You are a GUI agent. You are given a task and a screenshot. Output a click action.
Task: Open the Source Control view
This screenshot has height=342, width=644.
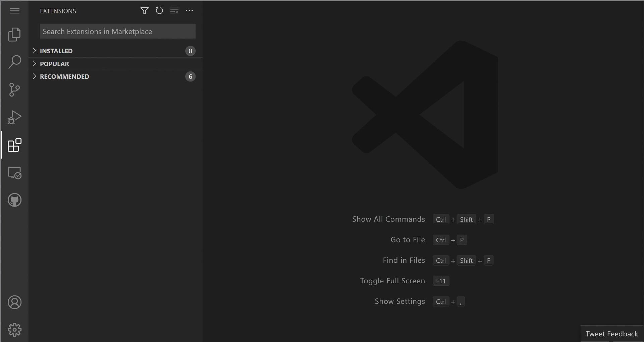[x=14, y=90]
